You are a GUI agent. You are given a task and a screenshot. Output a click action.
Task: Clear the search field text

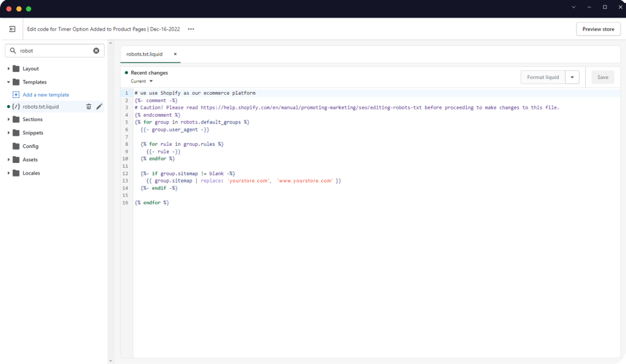click(96, 51)
